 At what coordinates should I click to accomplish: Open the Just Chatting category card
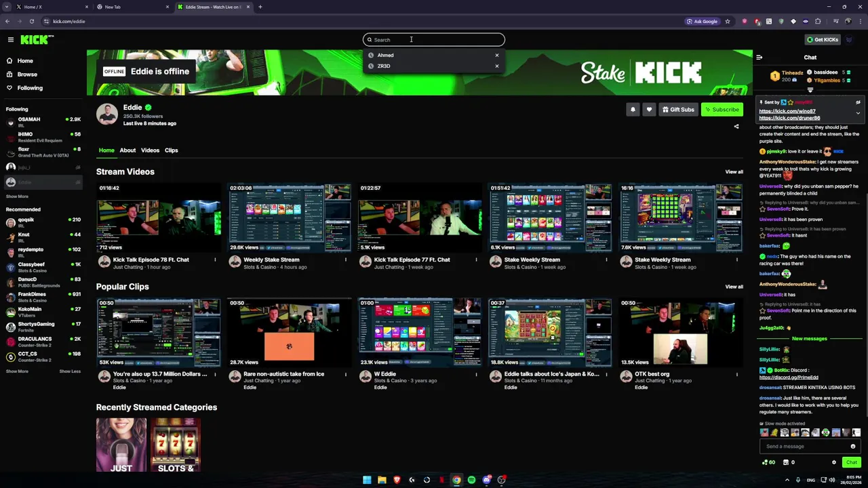(121, 445)
